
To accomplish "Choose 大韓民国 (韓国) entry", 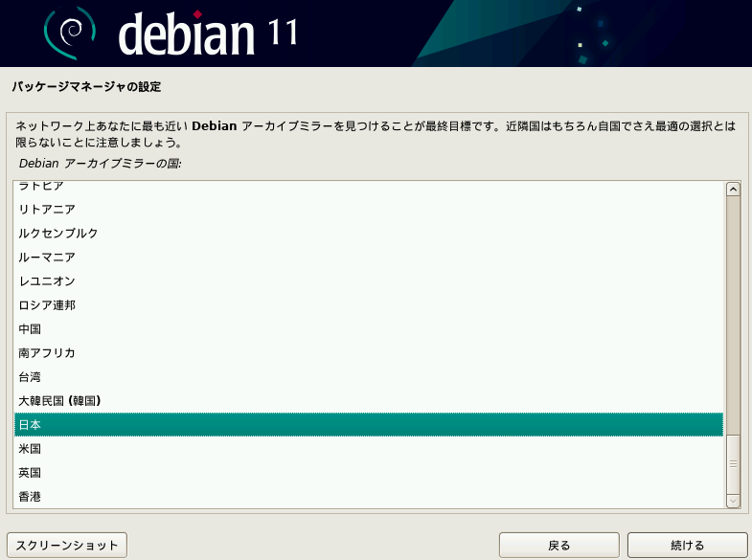I will 368,401.
